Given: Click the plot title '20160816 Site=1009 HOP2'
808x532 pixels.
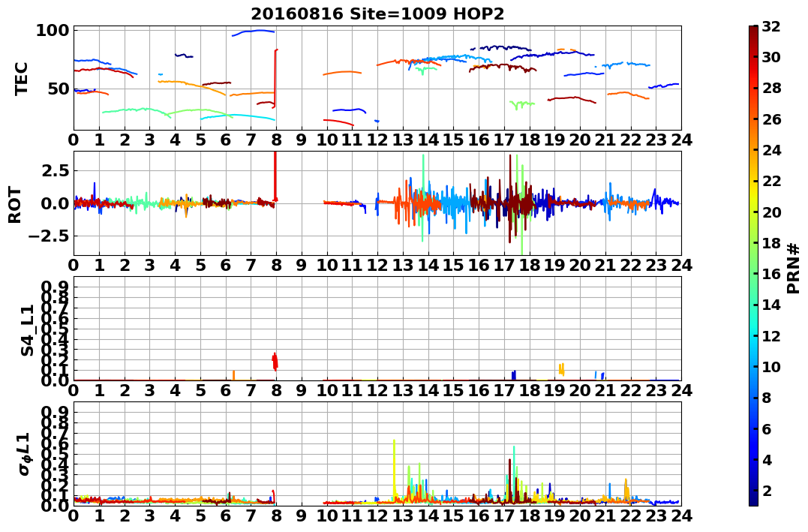Looking at the screenshot, I should click(x=377, y=14).
